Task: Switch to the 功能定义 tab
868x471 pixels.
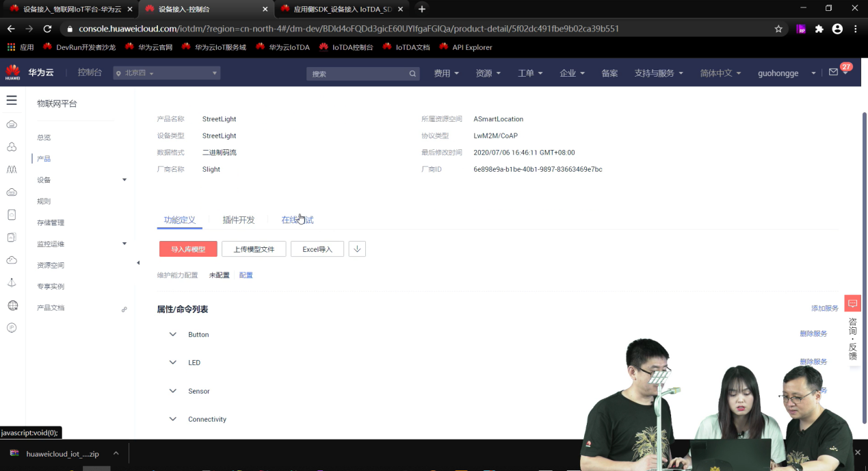Action: [180, 220]
